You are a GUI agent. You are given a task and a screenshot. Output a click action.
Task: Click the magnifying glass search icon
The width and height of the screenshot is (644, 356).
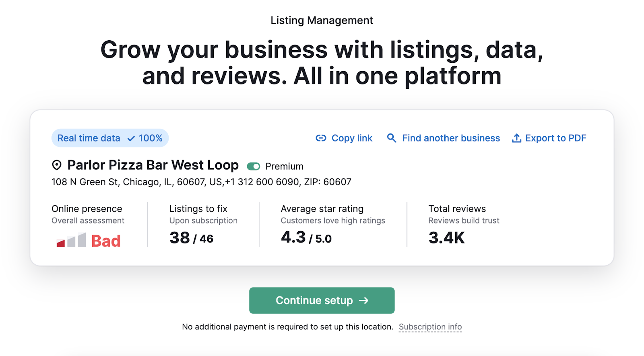click(x=391, y=138)
